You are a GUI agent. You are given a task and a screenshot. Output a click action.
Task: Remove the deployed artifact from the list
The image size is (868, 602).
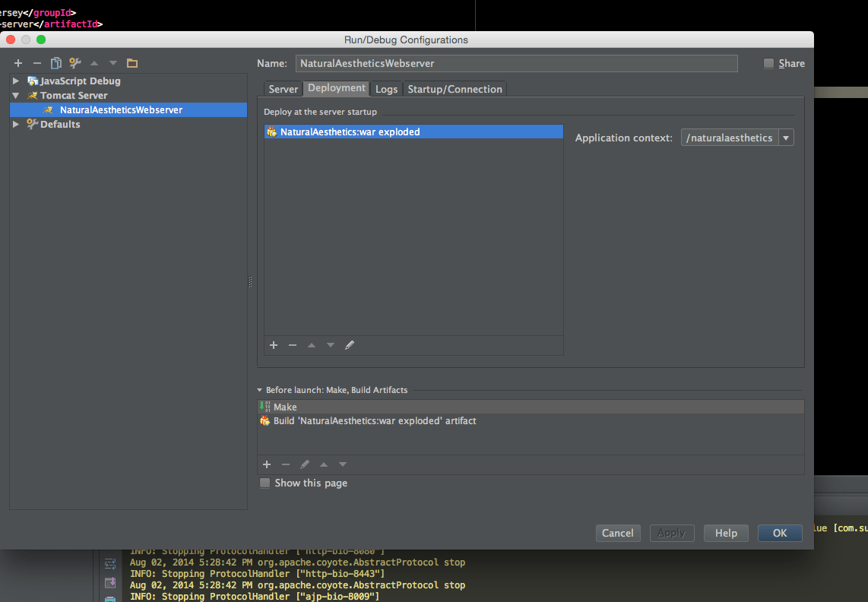pyautogui.click(x=292, y=345)
